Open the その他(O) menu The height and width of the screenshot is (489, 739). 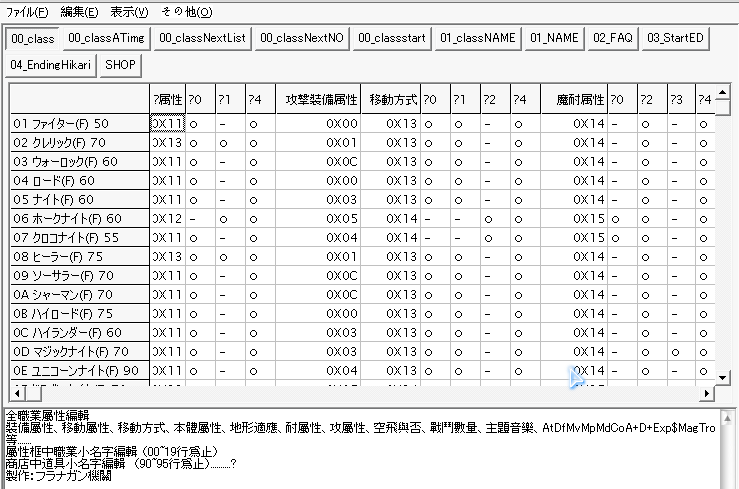tap(186, 12)
